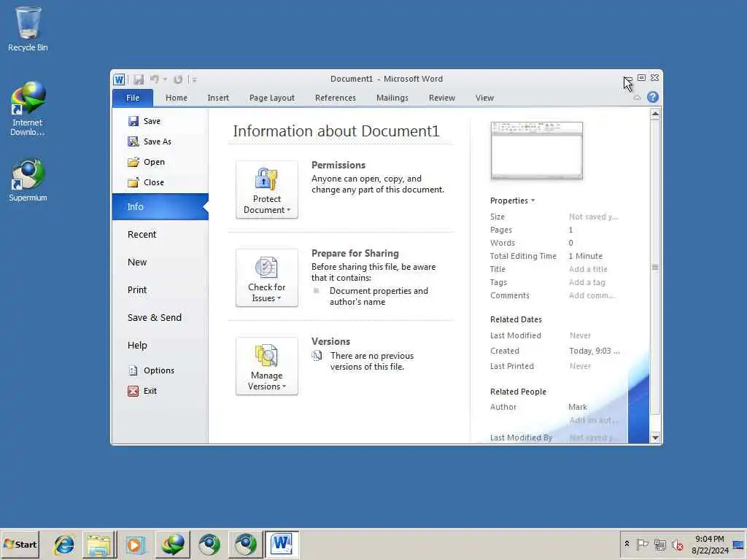Click the Info pane vertical scrollbar thumb

pos(655,267)
